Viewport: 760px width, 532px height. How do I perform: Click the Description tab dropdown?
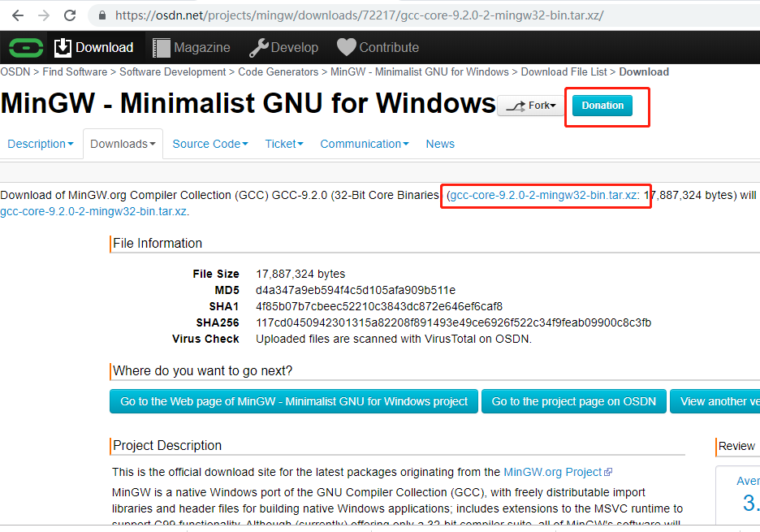tap(41, 144)
